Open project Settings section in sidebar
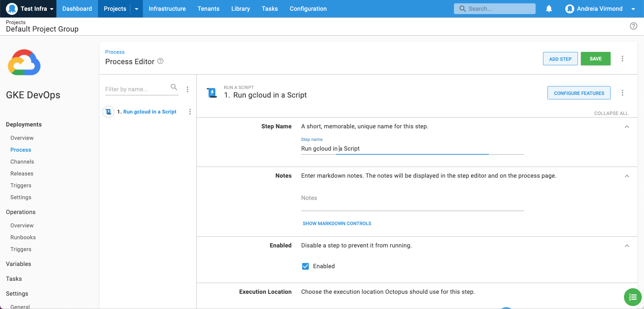 (x=17, y=293)
